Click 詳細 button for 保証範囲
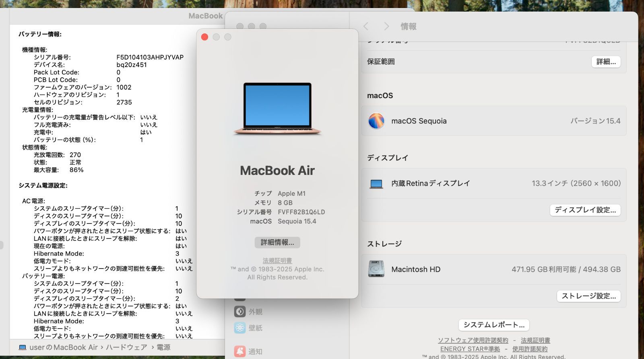The height and width of the screenshot is (359, 644). click(606, 62)
